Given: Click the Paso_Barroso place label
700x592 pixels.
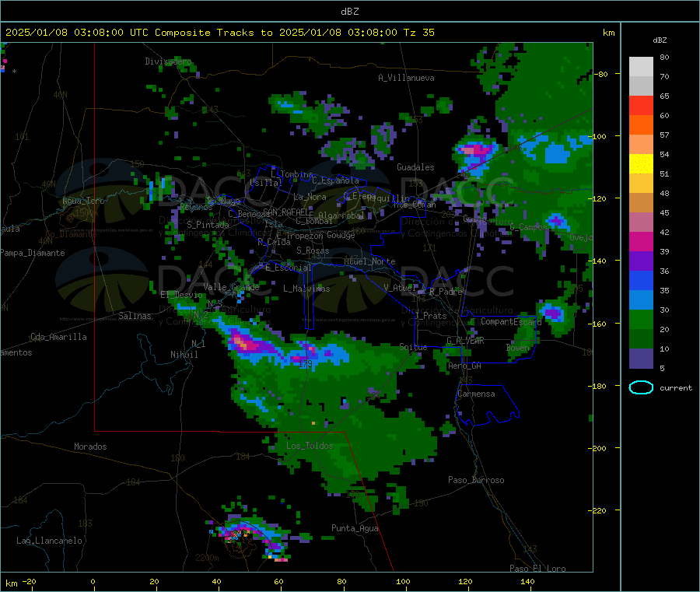Looking at the screenshot, I should tap(476, 480).
